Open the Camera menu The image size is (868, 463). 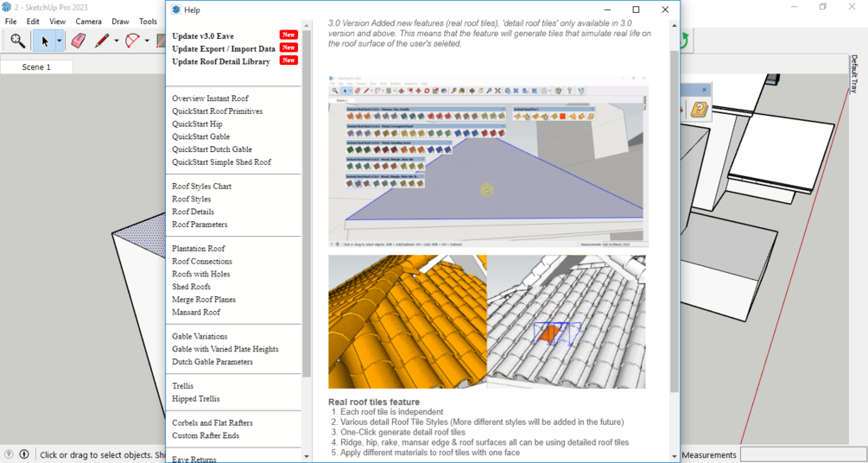(x=89, y=22)
